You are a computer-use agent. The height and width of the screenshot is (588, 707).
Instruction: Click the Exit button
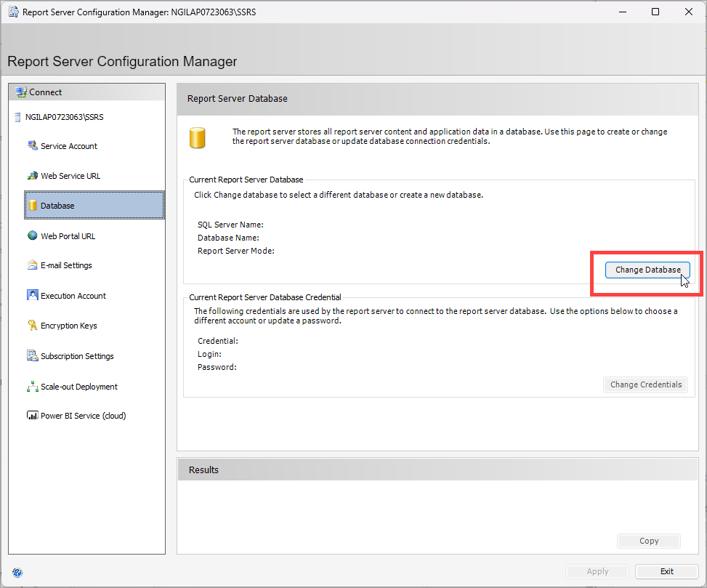pos(667,571)
